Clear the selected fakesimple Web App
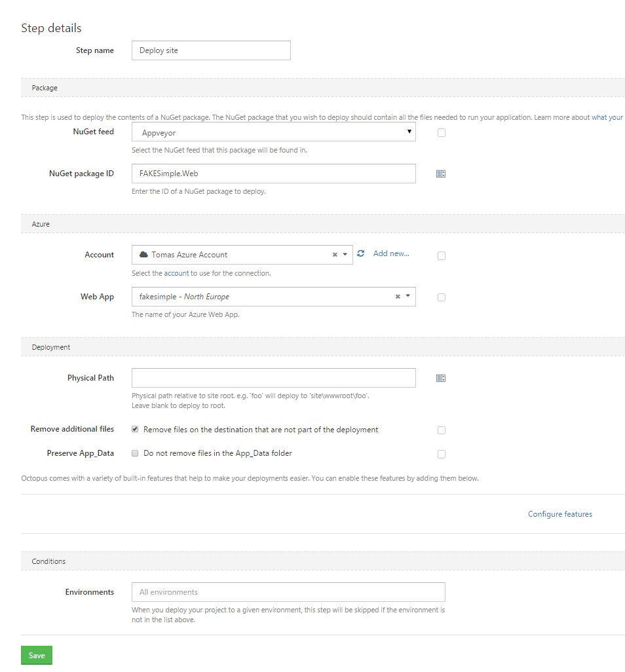Screen dimensions: 625x672 (398, 296)
